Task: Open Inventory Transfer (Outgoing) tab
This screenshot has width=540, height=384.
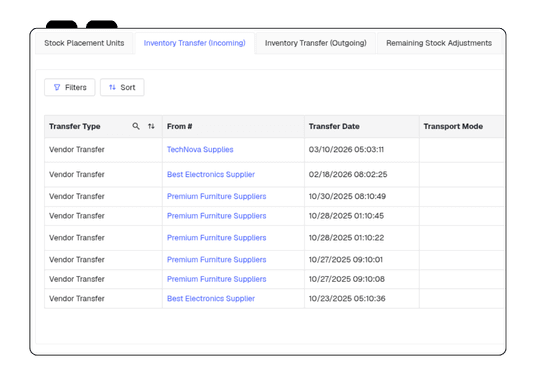Action: (x=315, y=43)
